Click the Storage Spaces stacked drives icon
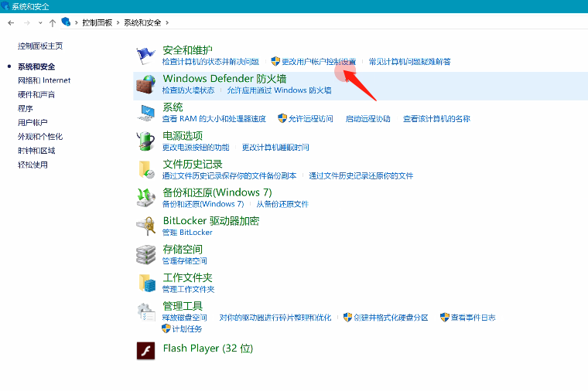 (145, 255)
